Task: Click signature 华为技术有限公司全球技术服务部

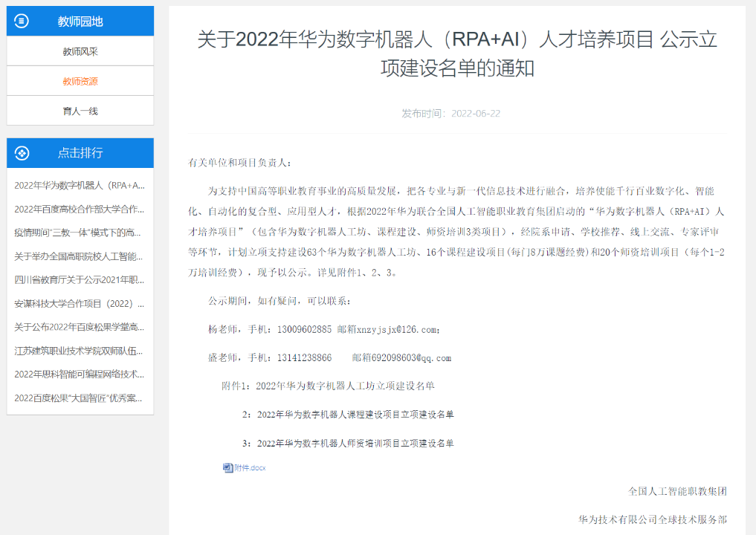Action: tap(653, 519)
